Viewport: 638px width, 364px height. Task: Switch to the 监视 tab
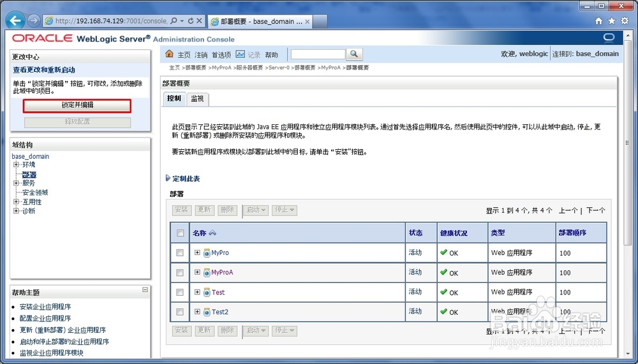click(197, 99)
